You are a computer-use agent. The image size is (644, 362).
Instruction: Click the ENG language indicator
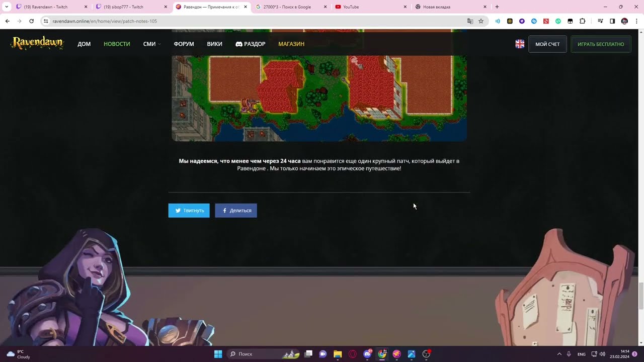pos(582,354)
